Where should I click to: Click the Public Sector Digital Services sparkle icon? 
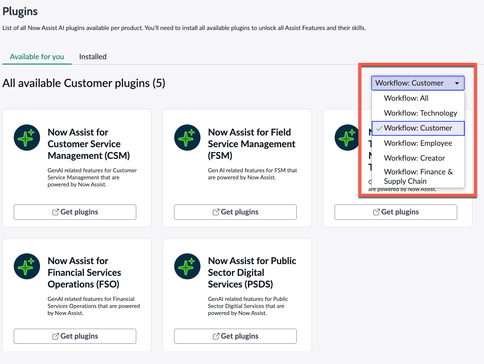187,266
